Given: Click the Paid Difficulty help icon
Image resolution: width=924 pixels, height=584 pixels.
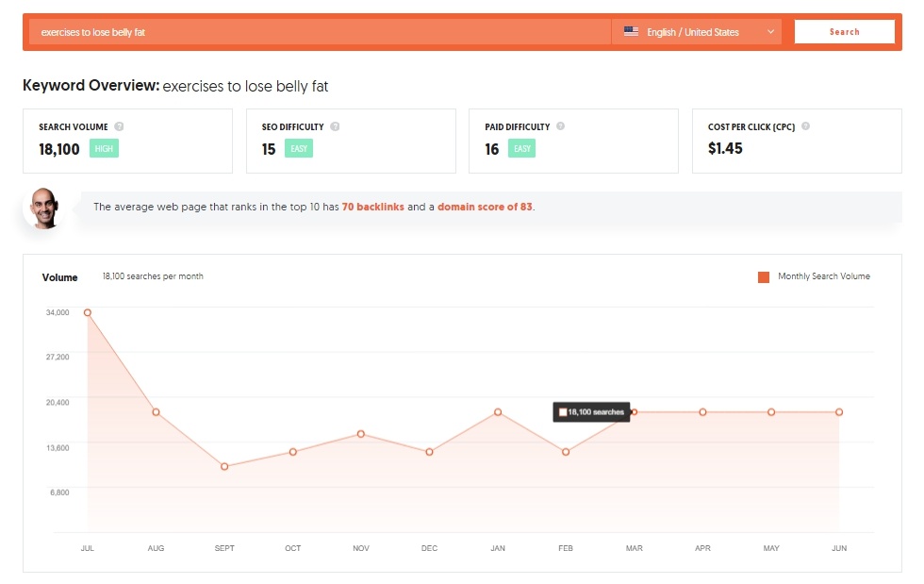Looking at the screenshot, I should coord(560,125).
